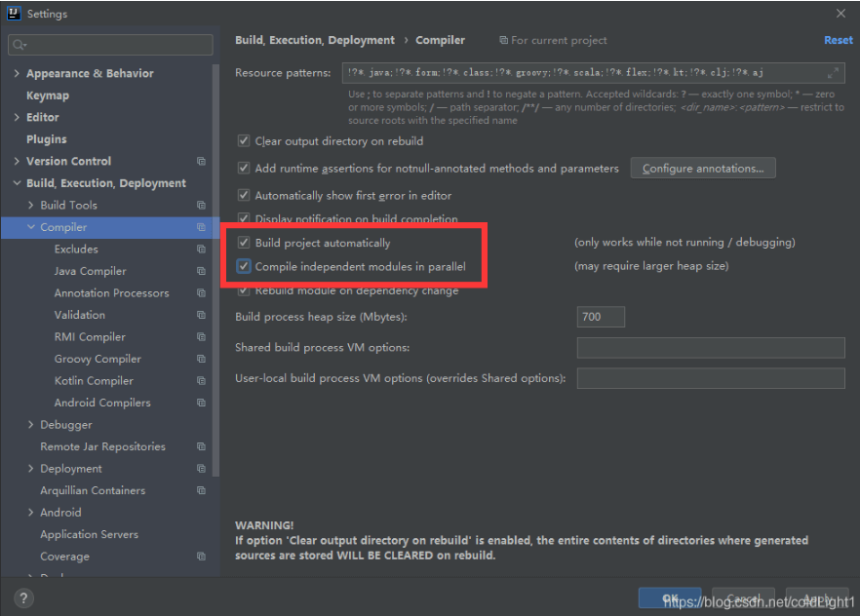This screenshot has width=860, height=616.
Task: Select Validation under Compiler
Action: [x=80, y=315]
